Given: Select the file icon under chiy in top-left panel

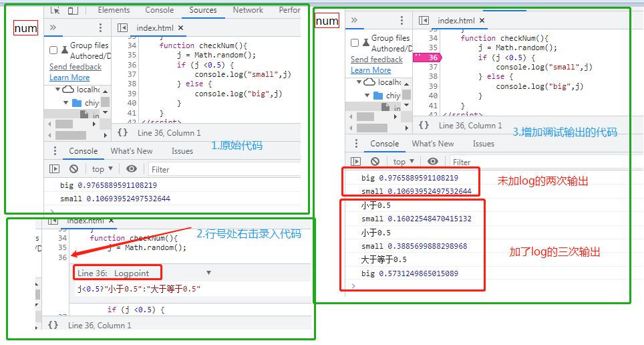Looking at the screenshot, I should [84, 114].
